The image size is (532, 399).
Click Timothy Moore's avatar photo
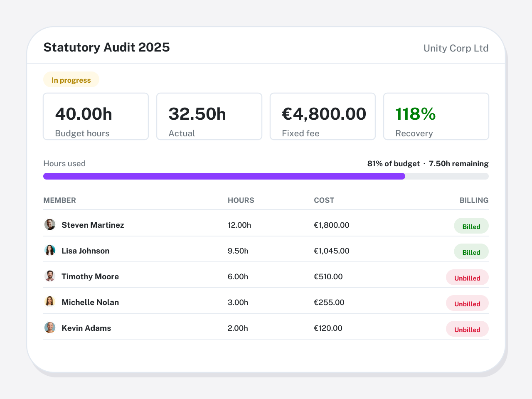pyautogui.click(x=50, y=276)
